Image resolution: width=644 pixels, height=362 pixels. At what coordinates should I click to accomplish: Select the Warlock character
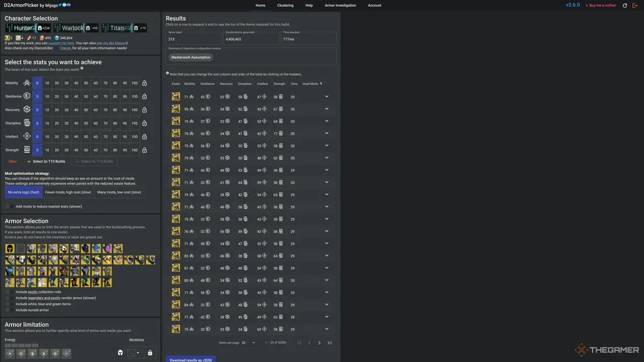tap(76, 28)
